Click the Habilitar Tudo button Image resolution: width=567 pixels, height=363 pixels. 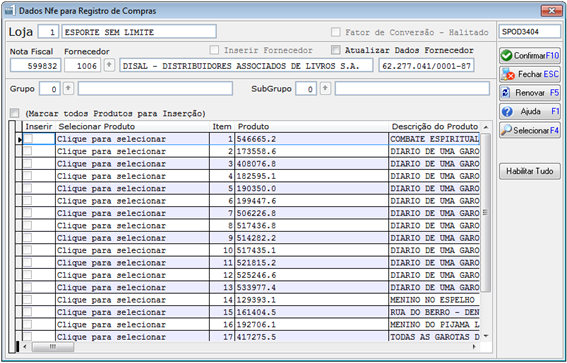pyautogui.click(x=530, y=171)
